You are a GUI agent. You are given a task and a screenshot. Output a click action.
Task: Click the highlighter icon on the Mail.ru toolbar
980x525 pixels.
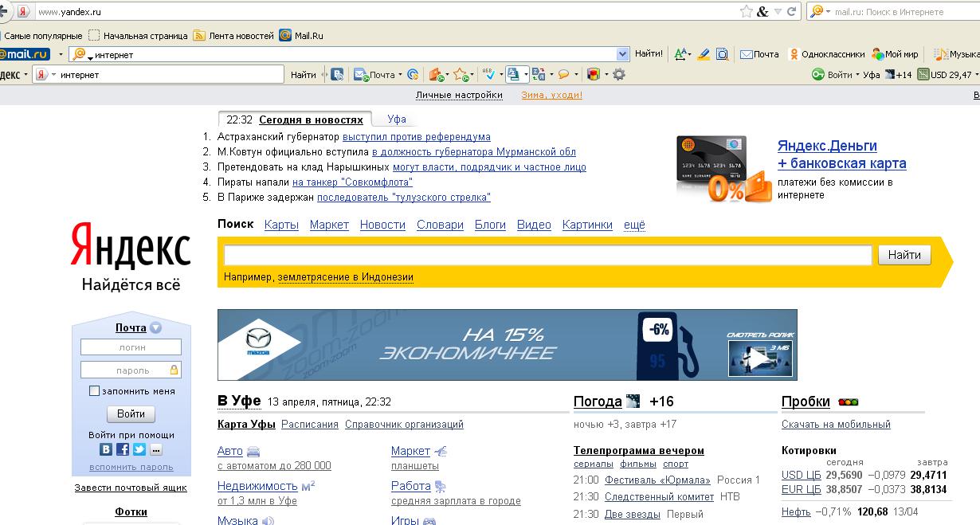[x=704, y=54]
